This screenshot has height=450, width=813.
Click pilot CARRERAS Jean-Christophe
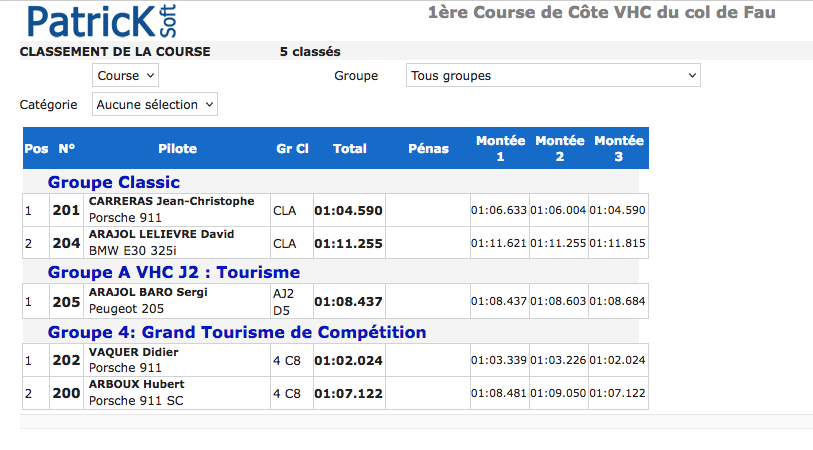pyautogui.click(x=172, y=201)
